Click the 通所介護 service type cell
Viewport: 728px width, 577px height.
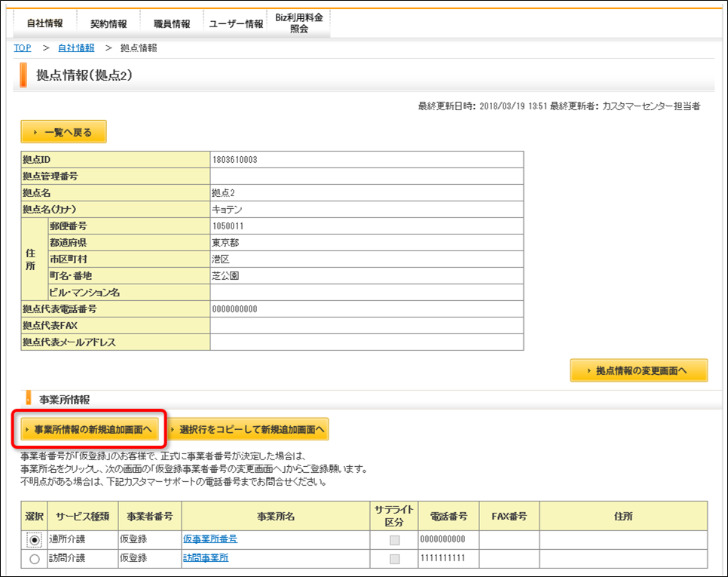tap(83, 539)
